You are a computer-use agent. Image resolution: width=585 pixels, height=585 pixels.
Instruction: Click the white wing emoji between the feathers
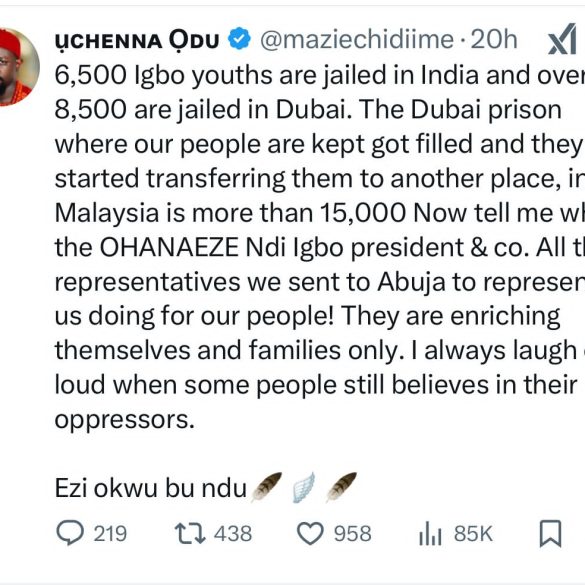pyautogui.click(x=303, y=487)
